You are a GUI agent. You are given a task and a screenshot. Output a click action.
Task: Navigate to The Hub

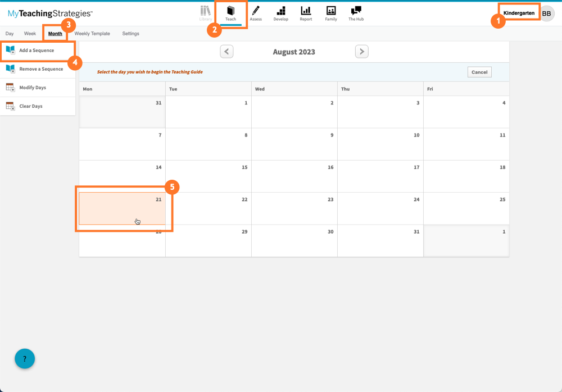click(x=355, y=13)
